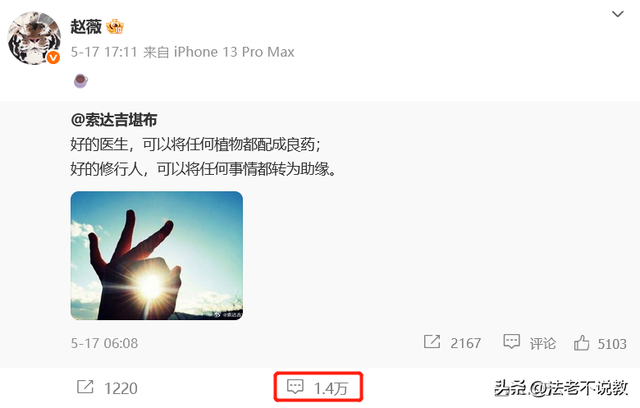Click the orange verified V badge
Viewport: 640px width, 408px height.
tap(53, 58)
